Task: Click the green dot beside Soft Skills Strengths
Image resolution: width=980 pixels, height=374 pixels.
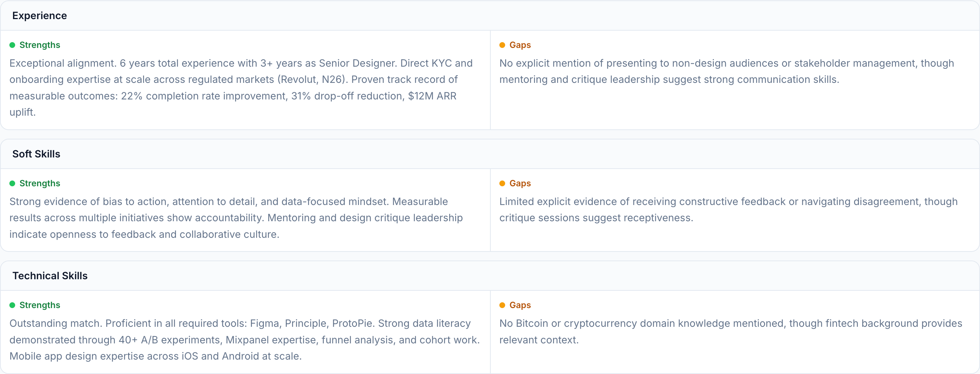Action: (x=12, y=184)
